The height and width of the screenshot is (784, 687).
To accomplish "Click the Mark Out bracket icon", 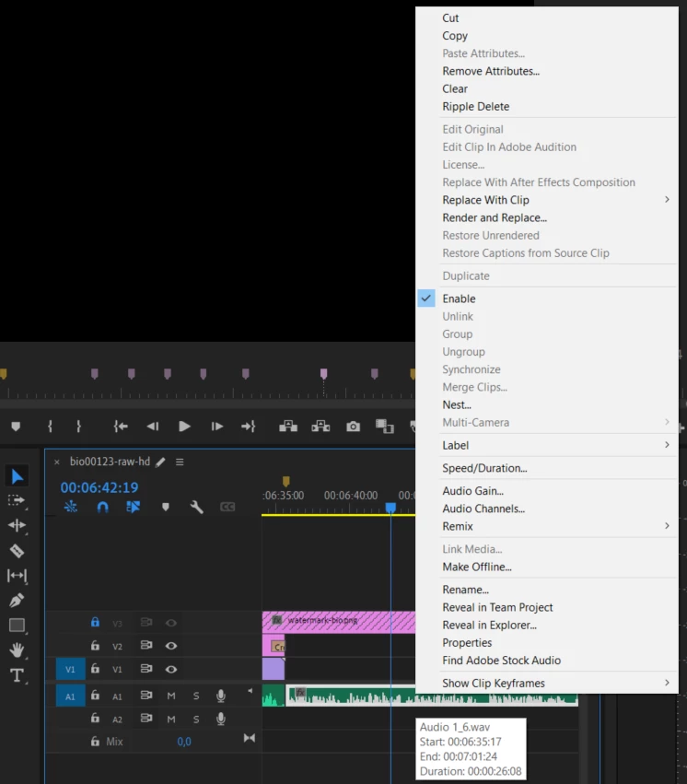I will point(78,427).
